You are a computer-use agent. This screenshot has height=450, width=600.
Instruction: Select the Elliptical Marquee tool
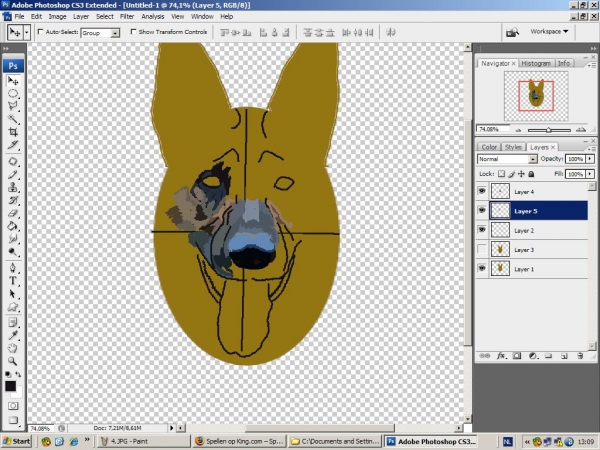(13, 94)
